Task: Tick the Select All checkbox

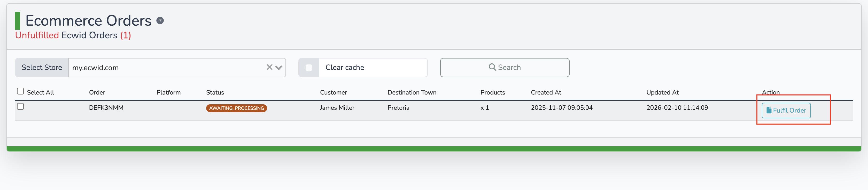Action: coord(21,91)
